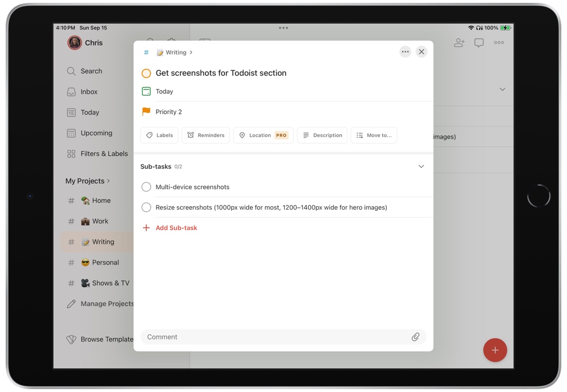Click the 'Priority 2' label text
Screen dimensions: 567x392
pyautogui.click(x=168, y=112)
